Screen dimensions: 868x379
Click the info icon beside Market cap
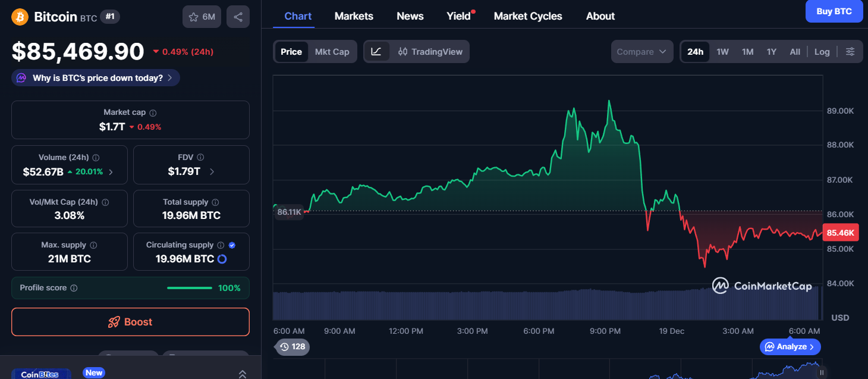[x=153, y=112]
